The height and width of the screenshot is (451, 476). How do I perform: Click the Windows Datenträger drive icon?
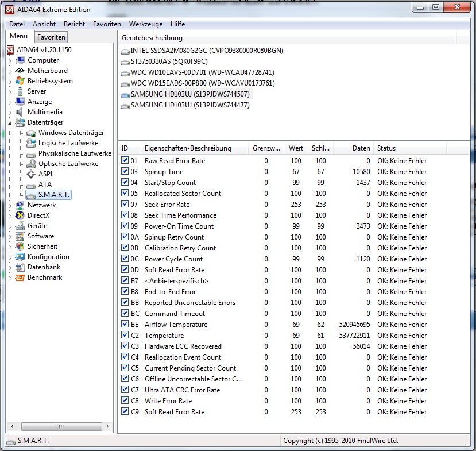point(31,133)
